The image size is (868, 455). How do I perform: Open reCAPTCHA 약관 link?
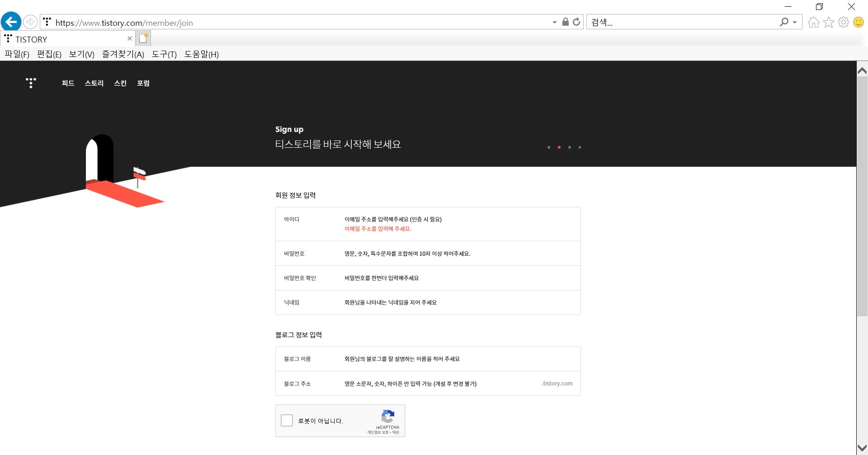396,432
